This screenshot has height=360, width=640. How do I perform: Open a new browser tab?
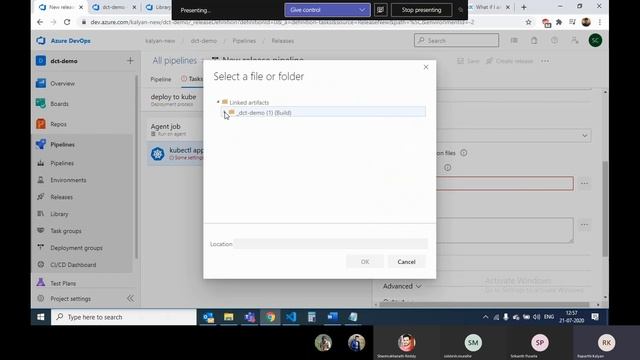coord(524,7)
